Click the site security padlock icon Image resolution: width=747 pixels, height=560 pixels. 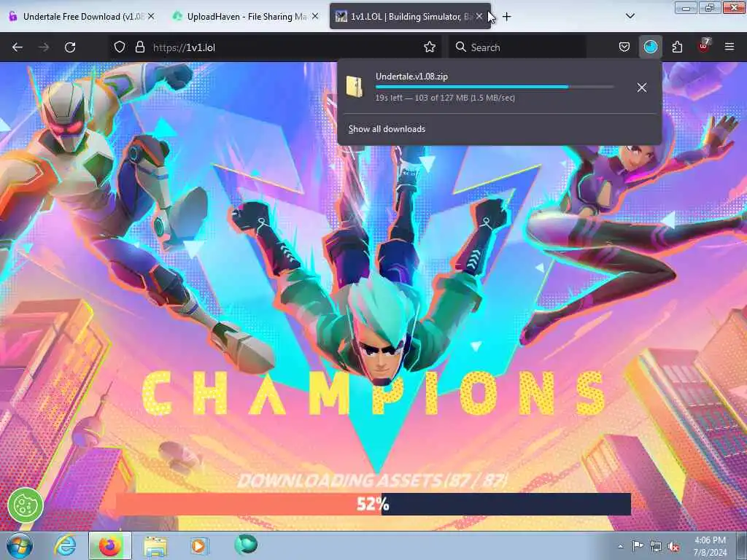[139, 47]
